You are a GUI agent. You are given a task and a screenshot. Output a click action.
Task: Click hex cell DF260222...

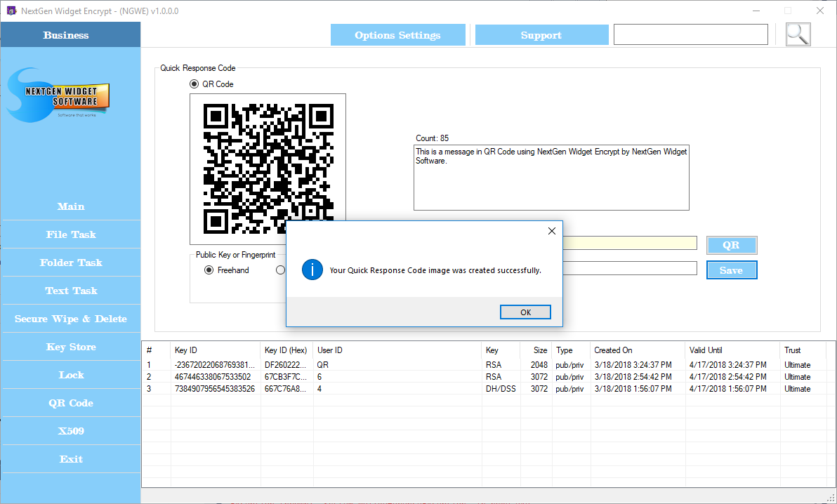coord(286,364)
